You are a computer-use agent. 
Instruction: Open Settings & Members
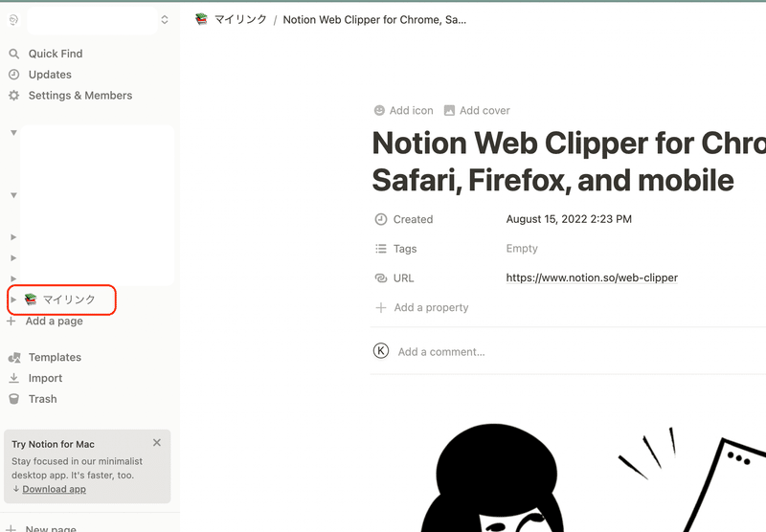(x=80, y=96)
